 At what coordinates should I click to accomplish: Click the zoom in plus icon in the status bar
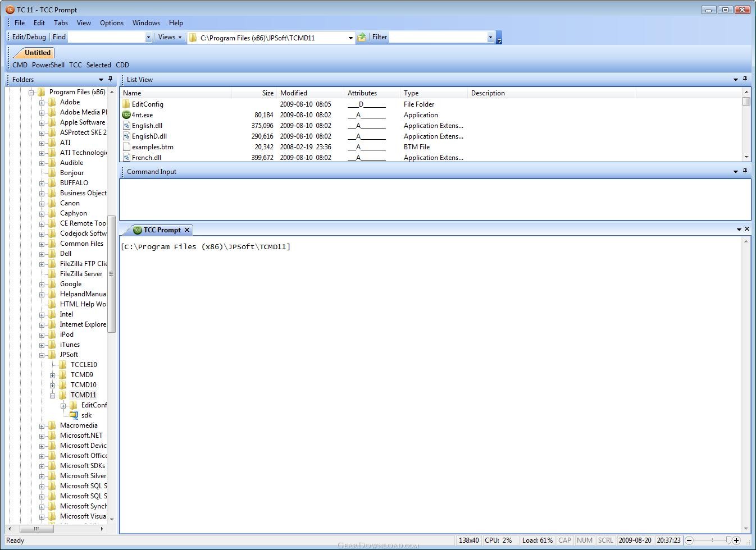click(736, 540)
